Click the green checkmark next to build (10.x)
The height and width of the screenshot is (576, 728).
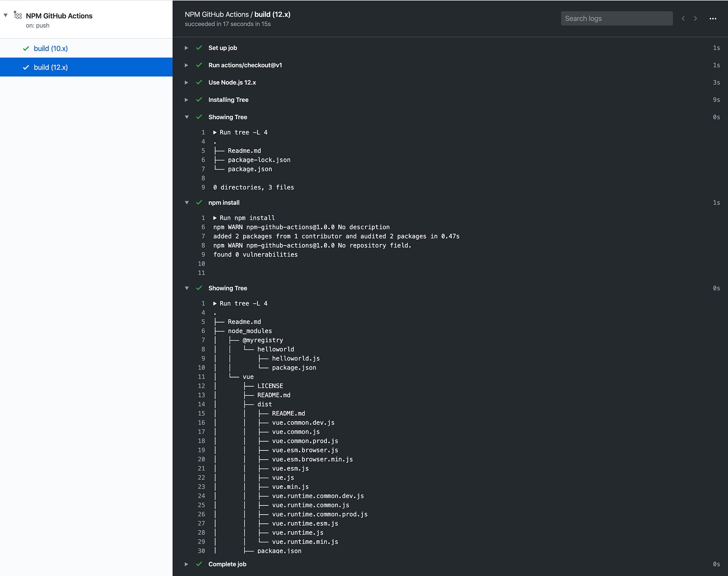point(26,48)
